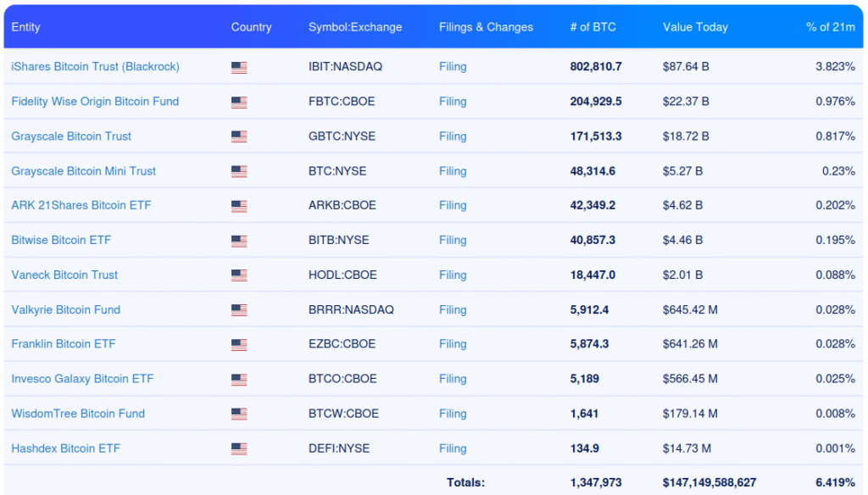Open the Fidelity Wise Origin Bitcoin Fund link
868x495 pixels.
point(95,101)
